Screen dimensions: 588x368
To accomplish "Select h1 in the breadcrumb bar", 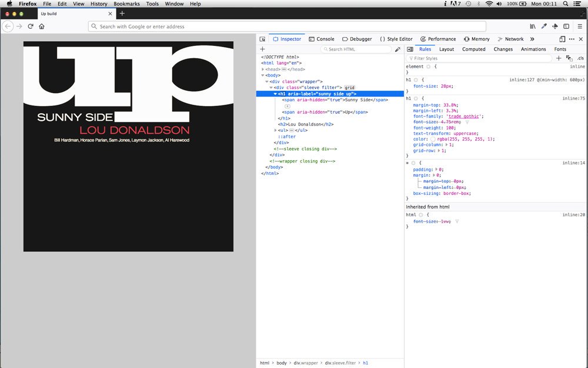I will point(365,363).
